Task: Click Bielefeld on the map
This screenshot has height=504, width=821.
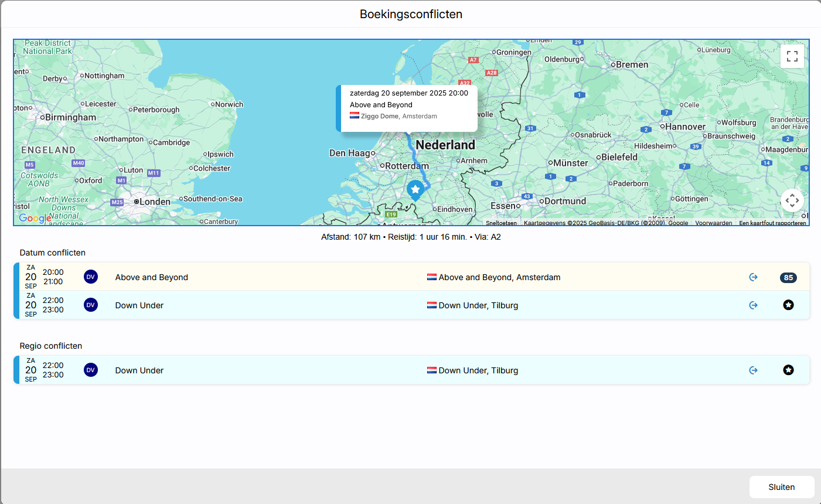Action: pyautogui.click(x=619, y=157)
